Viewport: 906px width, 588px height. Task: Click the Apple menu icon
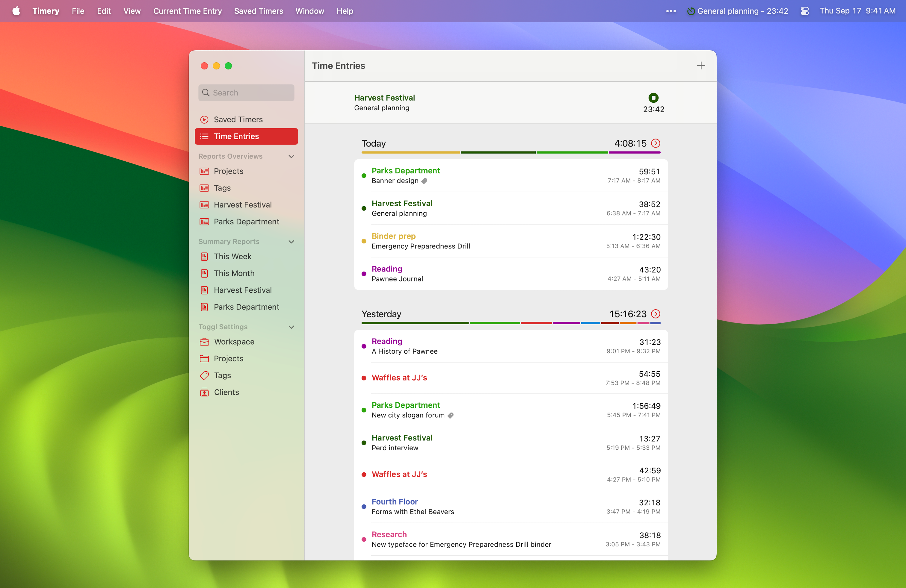point(16,11)
